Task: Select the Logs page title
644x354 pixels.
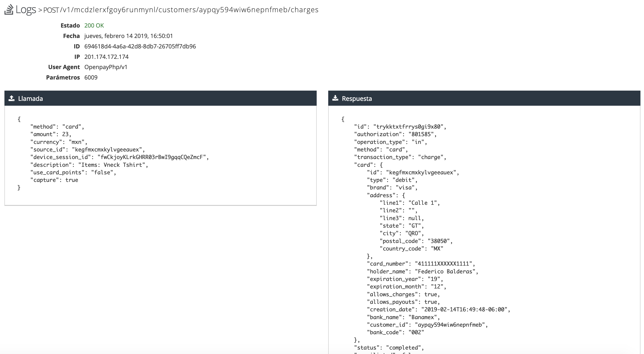Action: coord(26,10)
